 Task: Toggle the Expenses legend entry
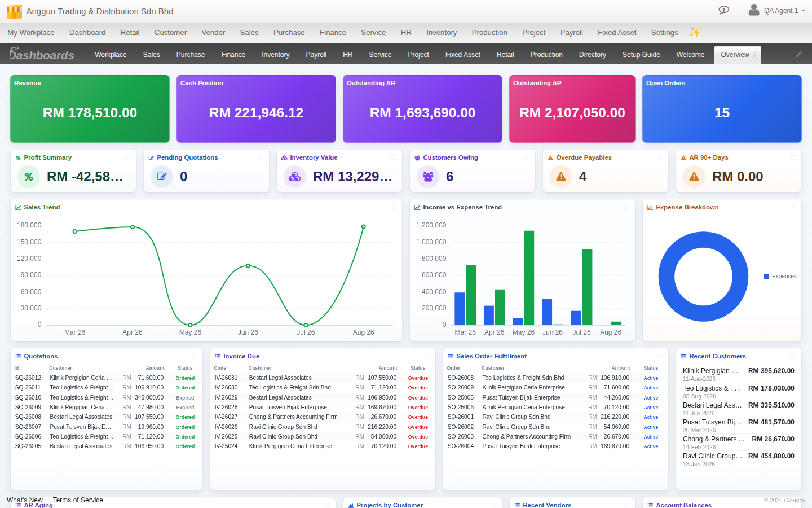pos(780,277)
